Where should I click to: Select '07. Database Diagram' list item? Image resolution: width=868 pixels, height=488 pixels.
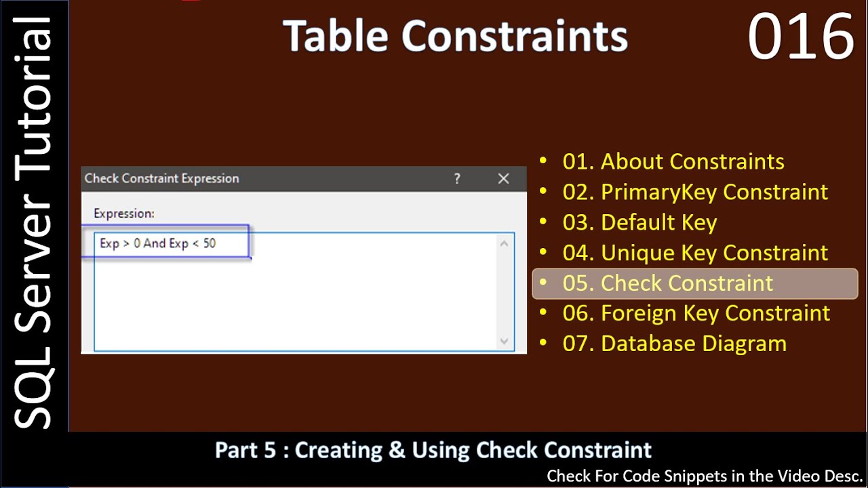[x=675, y=344]
